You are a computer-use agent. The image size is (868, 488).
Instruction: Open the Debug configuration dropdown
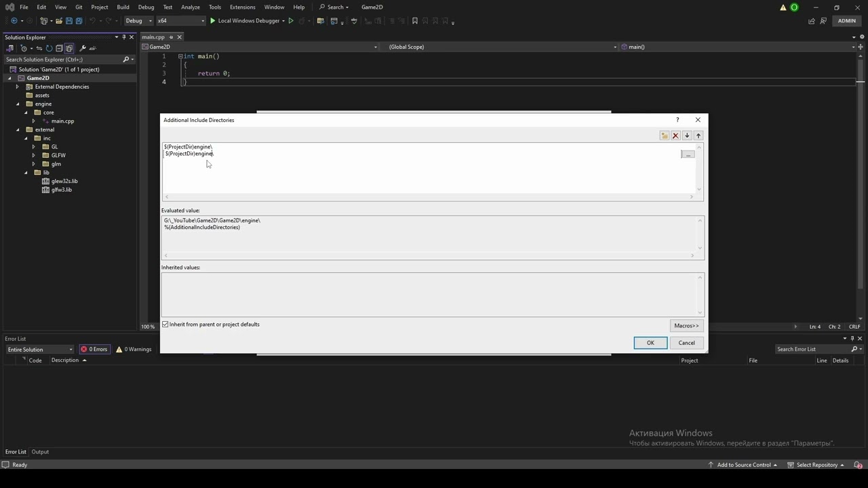pyautogui.click(x=138, y=21)
